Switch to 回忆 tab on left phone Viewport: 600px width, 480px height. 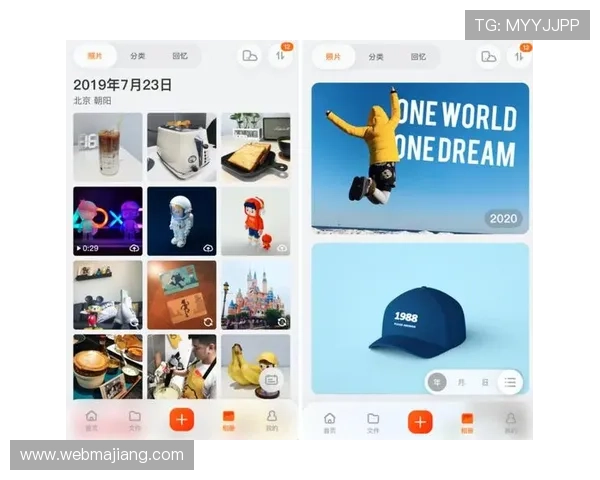180,56
